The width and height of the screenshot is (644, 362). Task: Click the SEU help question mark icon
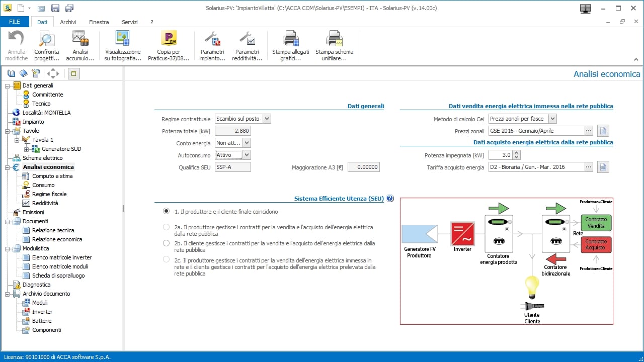pos(390,199)
